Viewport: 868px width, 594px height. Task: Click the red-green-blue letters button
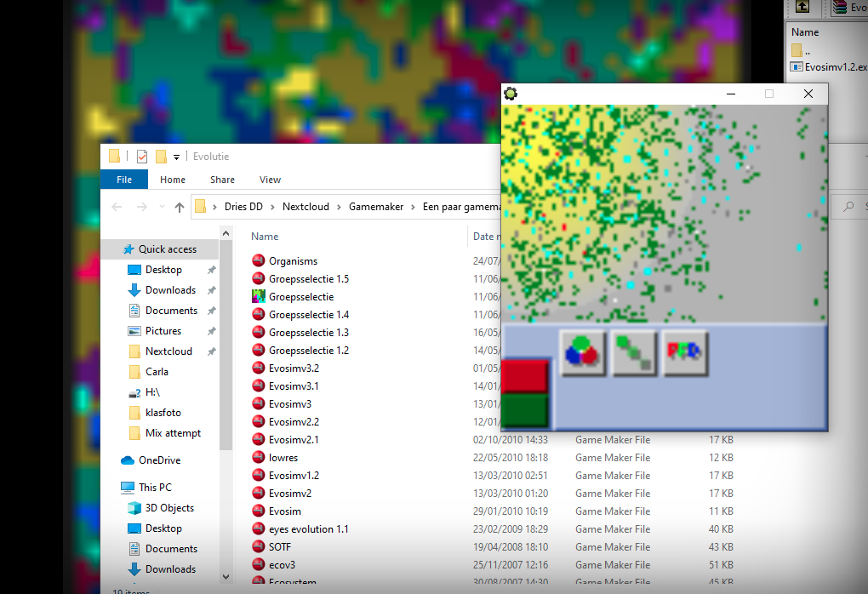[x=685, y=351]
